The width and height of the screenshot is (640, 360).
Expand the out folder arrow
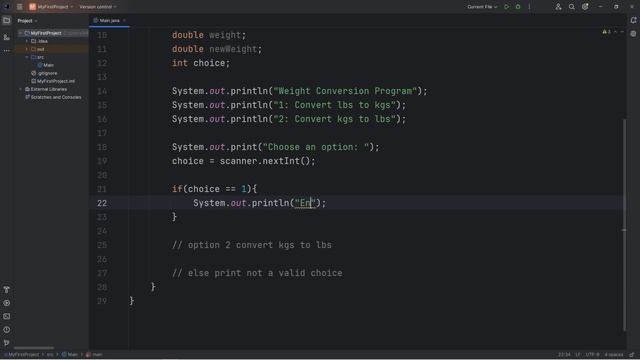coord(27,49)
